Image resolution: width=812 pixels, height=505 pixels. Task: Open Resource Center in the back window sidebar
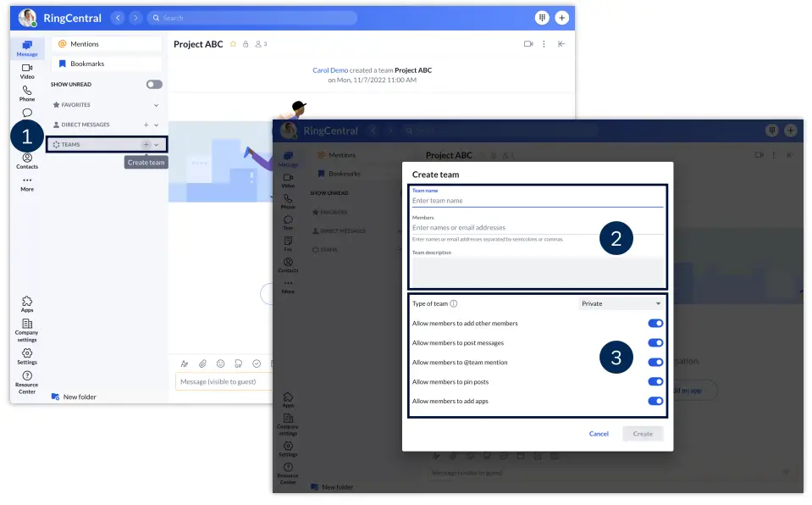[x=27, y=383]
